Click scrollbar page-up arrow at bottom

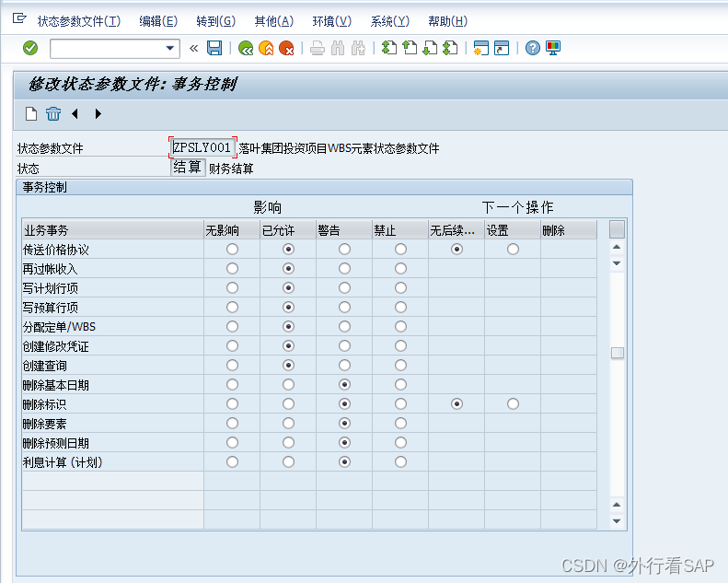click(617, 505)
